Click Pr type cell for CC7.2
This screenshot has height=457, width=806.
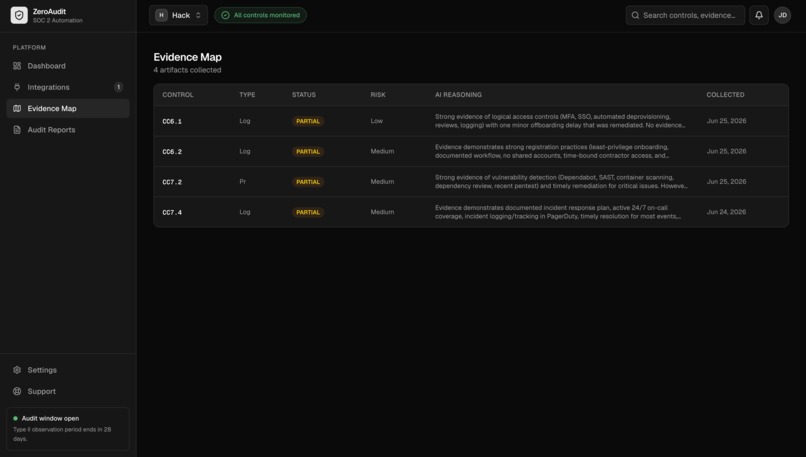click(x=243, y=181)
